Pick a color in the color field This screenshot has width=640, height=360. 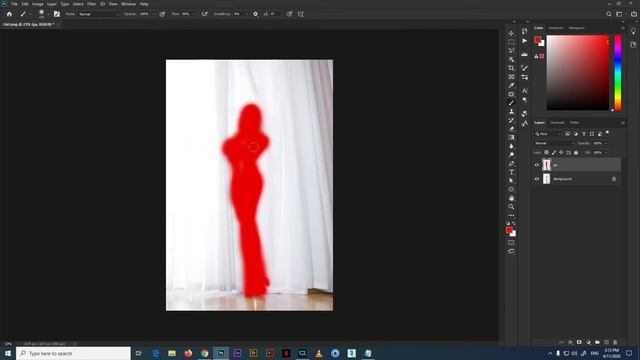coord(578,73)
